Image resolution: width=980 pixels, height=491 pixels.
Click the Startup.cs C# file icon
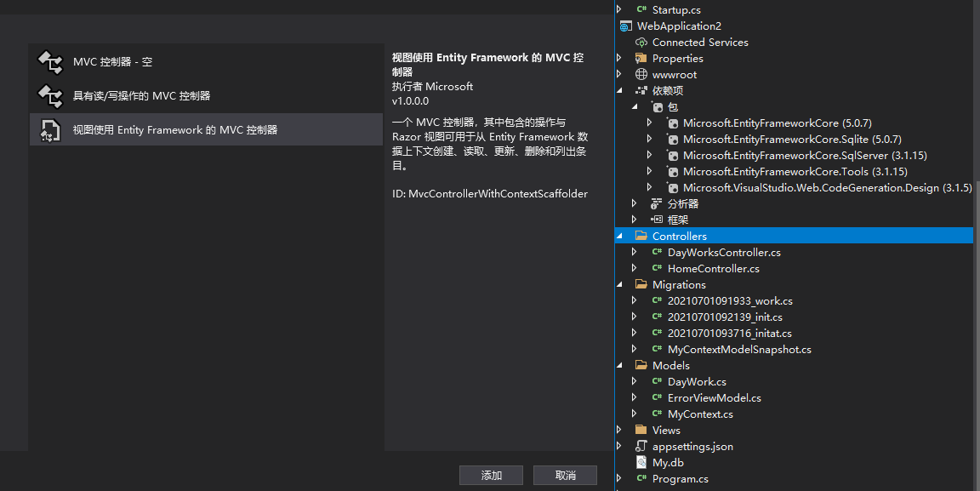pyautogui.click(x=641, y=9)
